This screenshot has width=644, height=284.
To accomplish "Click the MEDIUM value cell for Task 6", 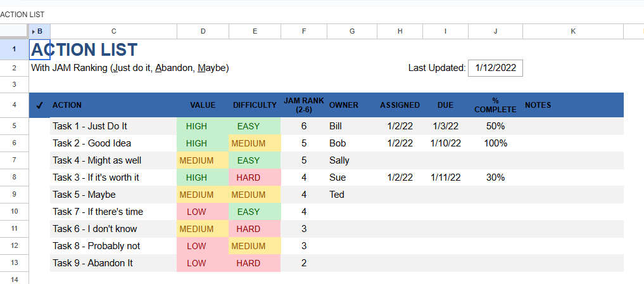I will pos(203,229).
